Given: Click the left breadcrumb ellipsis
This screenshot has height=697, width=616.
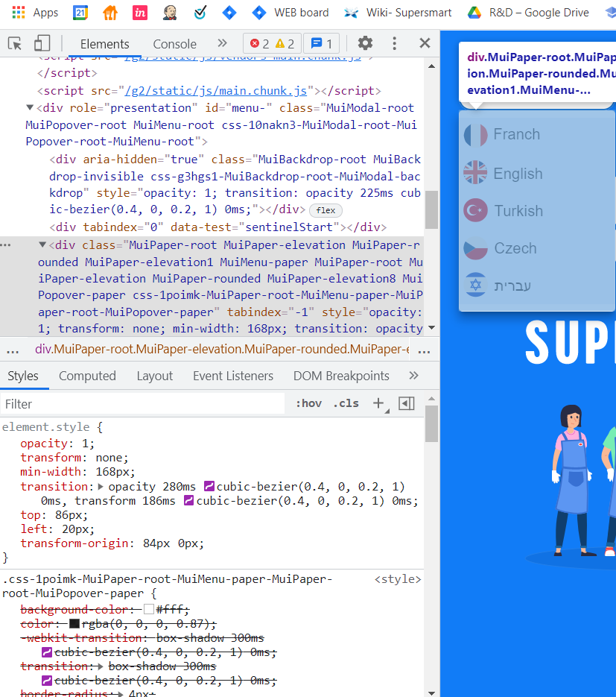Looking at the screenshot, I should click(13, 350).
